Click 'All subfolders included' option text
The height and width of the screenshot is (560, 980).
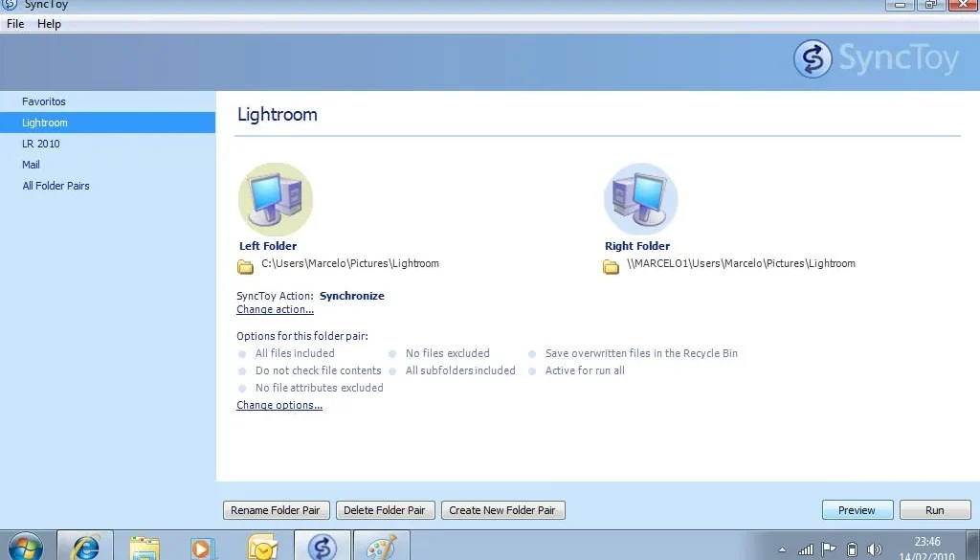[460, 370]
